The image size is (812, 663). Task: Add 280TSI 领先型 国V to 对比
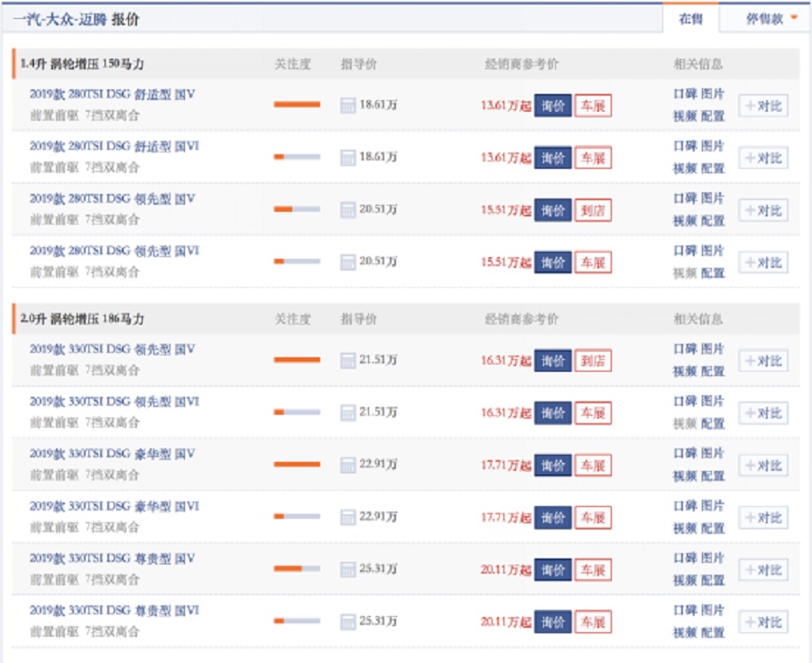[763, 211]
